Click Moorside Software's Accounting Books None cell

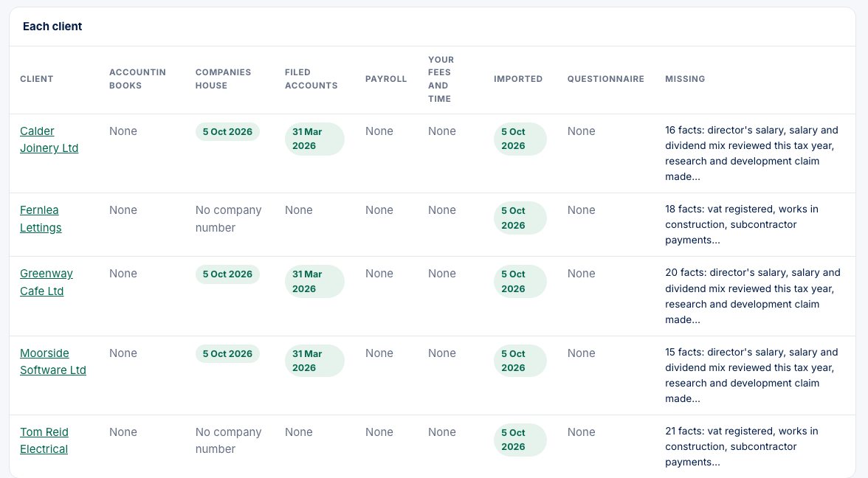tap(123, 353)
